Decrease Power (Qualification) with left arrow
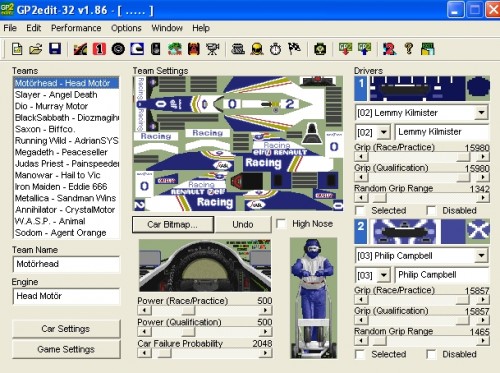Screen dimensions: 500x373 [x=144, y=332]
